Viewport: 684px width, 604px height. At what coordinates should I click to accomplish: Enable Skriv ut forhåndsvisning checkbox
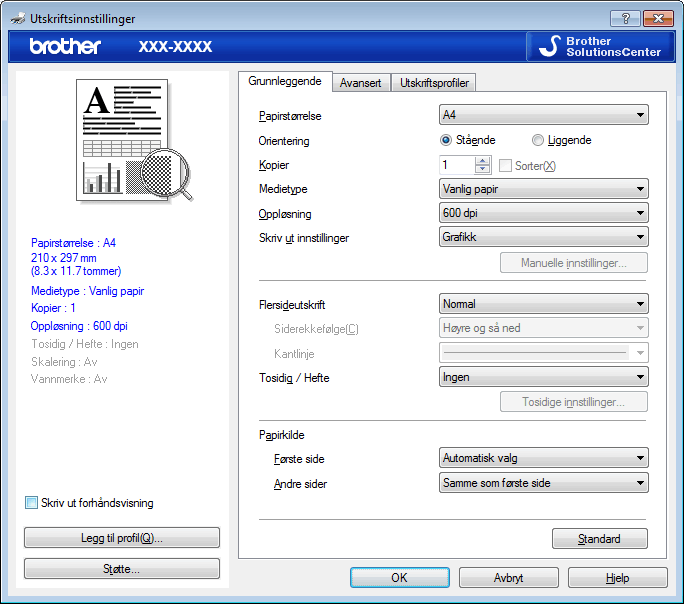point(31,503)
